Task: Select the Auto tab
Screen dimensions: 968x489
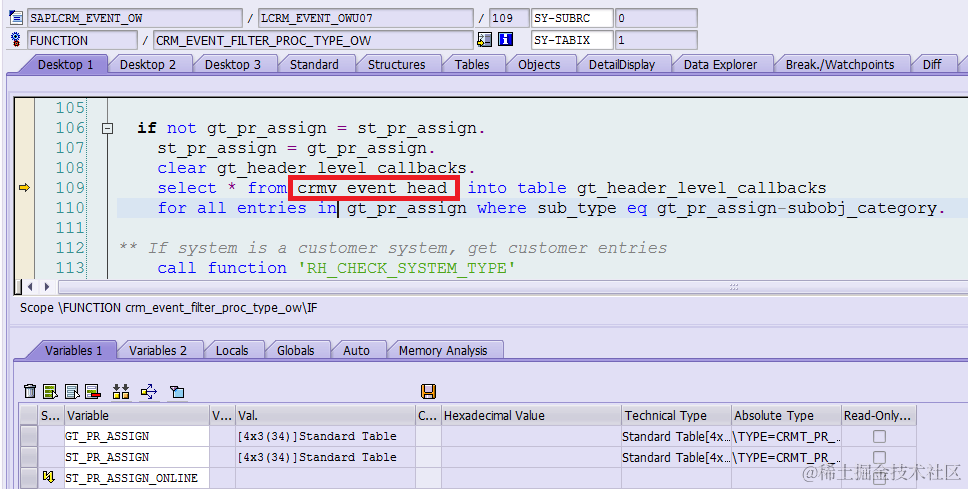Action: [356, 350]
